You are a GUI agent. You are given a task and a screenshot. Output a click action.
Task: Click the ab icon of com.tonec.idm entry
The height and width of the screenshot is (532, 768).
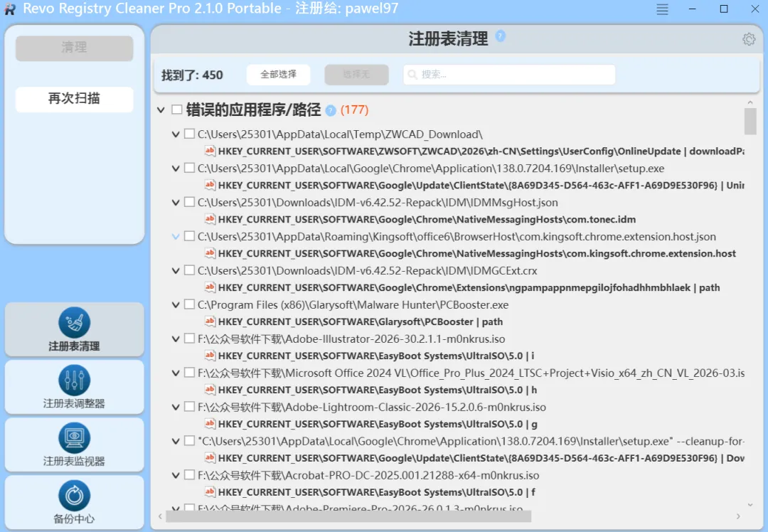210,219
